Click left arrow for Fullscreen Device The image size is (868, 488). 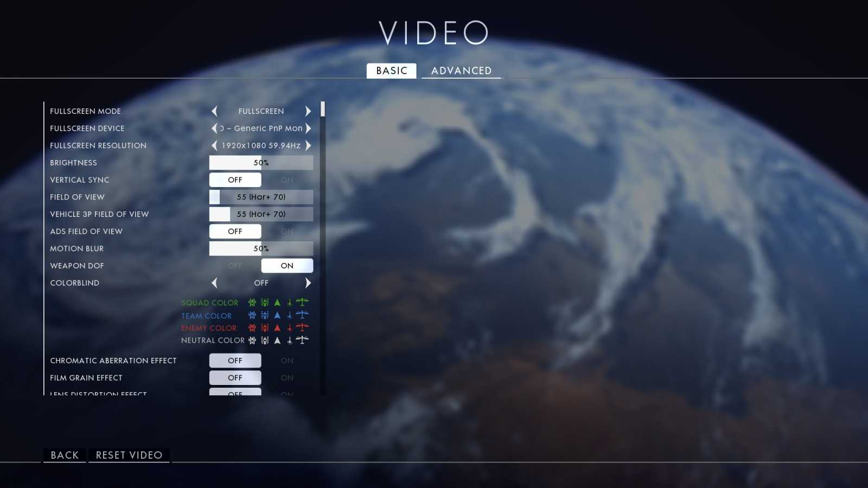214,129
